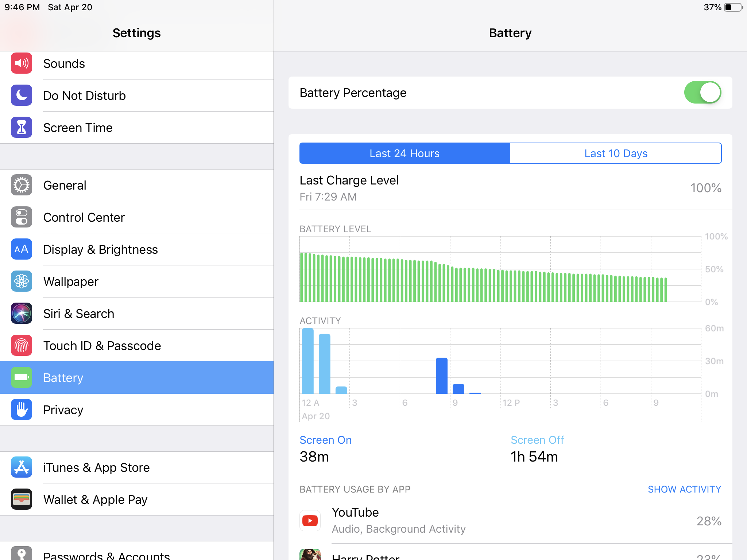
Task: Open Control Center settings
Action: 137,217
